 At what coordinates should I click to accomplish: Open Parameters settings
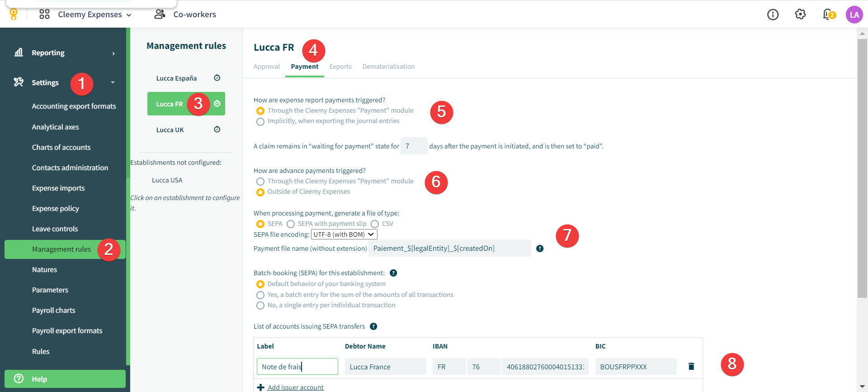tap(50, 290)
